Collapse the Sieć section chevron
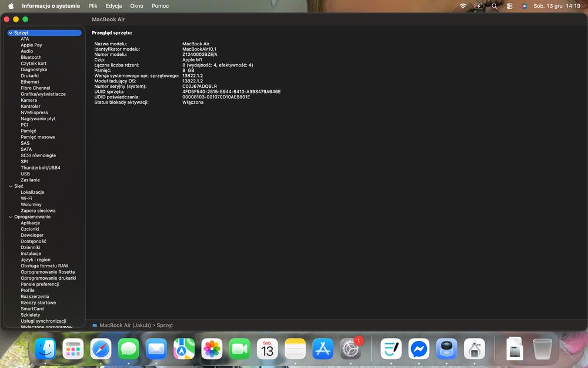588x368 pixels. [11, 186]
